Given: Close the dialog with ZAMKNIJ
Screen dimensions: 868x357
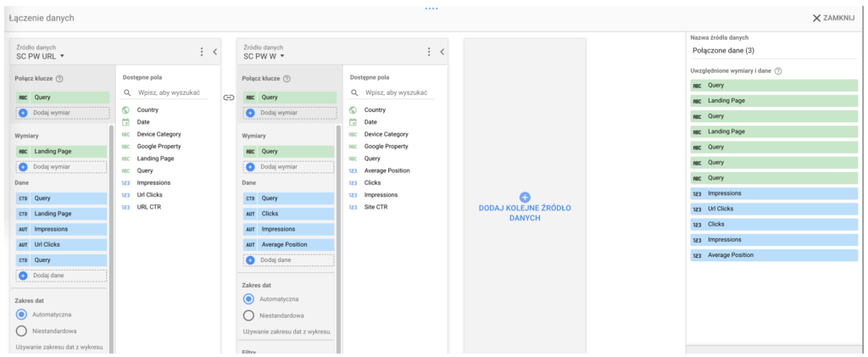Looking at the screenshot, I should (x=832, y=18).
